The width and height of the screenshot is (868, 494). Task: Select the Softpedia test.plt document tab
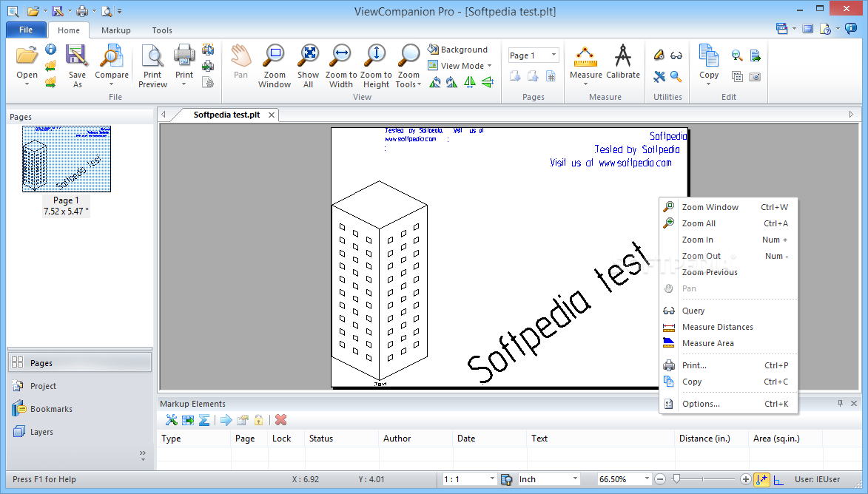[x=226, y=115]
